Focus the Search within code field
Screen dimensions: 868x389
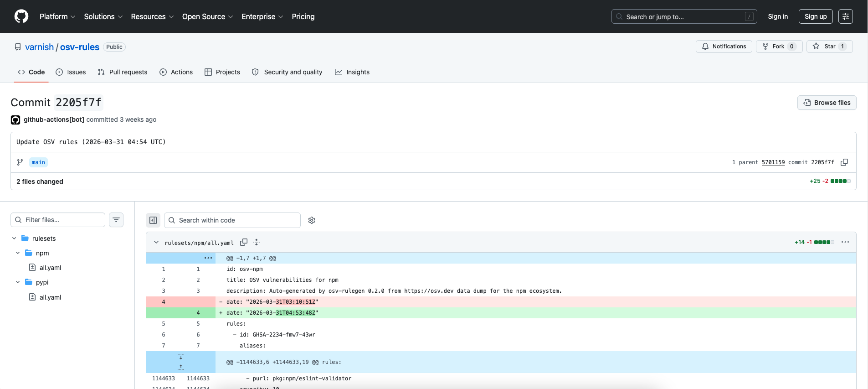232,220
